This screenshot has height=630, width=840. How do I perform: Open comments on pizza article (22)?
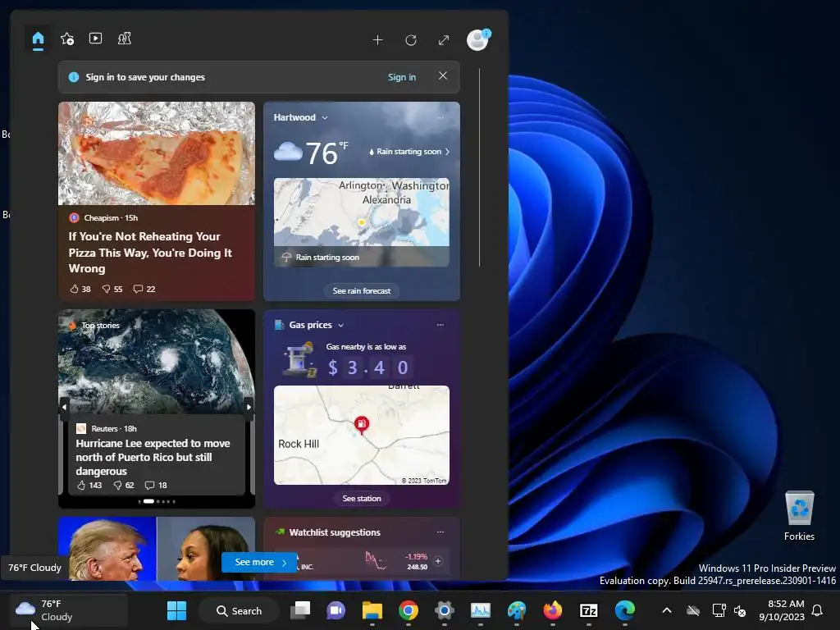[144, 290]
